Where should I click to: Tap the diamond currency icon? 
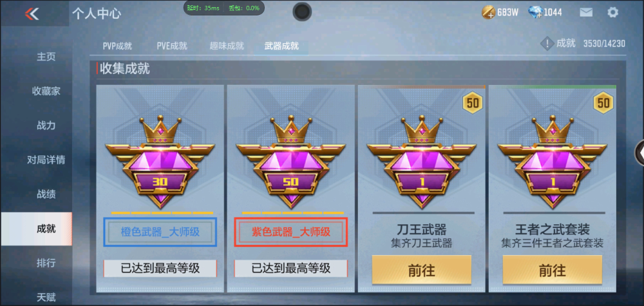[536, 12]
